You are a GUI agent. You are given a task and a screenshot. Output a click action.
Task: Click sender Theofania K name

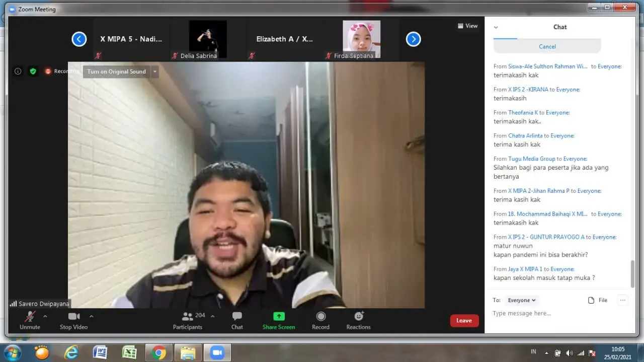[523, 113]
